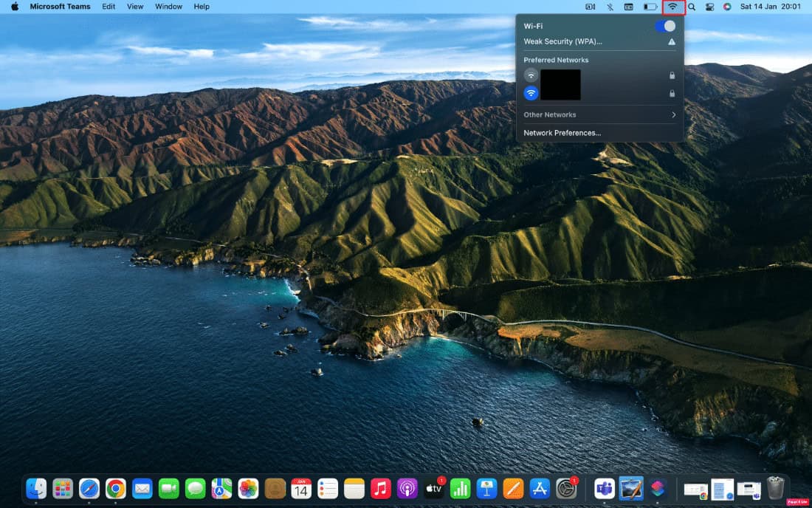Open Network Preferences from Wi-Fi menu
This screenshot has width=812, height=508.
[x=562, y=133]
